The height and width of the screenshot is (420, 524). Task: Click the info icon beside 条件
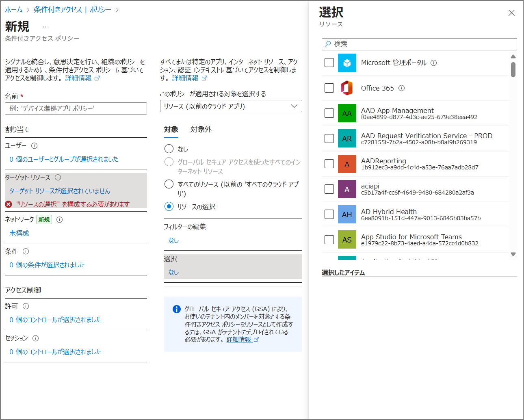(26, 251)
